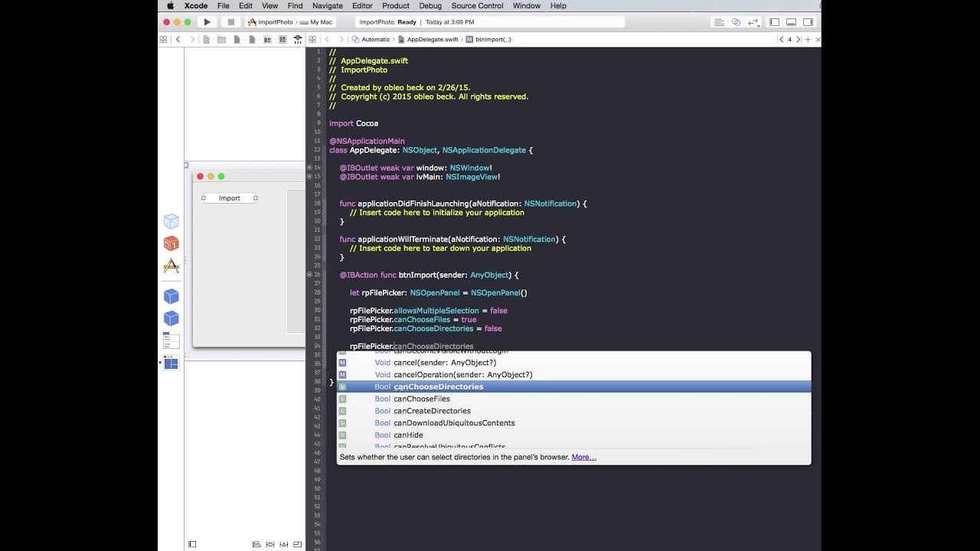
Task: Go to next counterpart file
Action: [x=798, y=39]
